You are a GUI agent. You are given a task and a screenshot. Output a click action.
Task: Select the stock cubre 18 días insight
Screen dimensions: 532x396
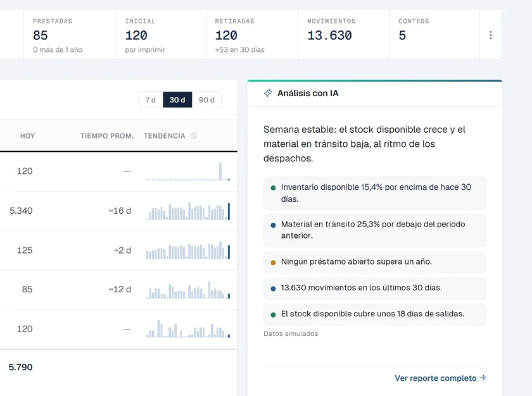(x=374, y=314)
